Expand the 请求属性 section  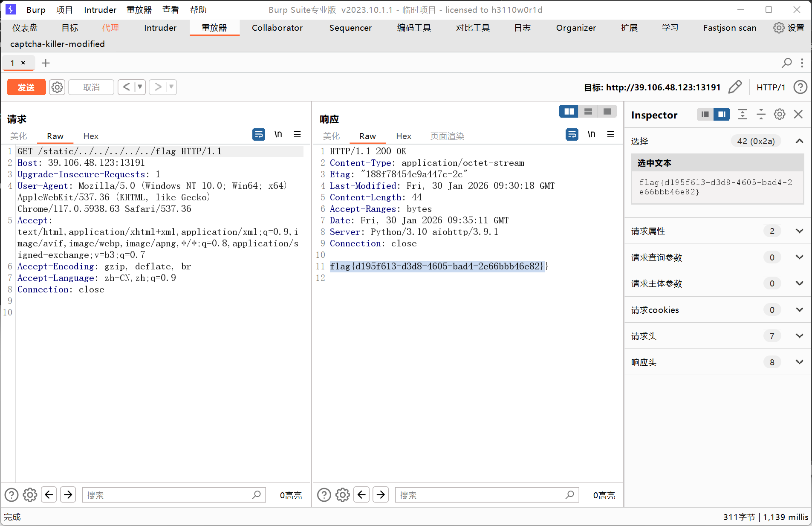point(800,231)
